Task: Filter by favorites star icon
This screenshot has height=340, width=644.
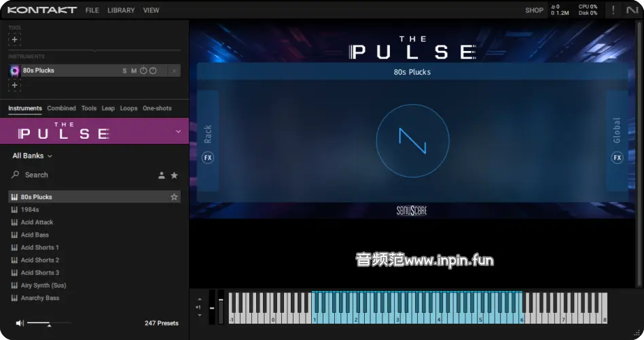Action: [174, 175]
